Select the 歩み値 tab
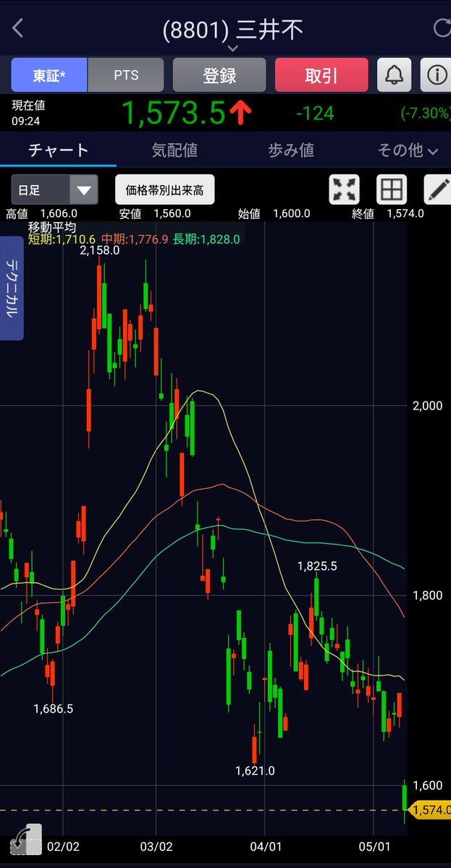The image size is (451, 868). [291, 150]
